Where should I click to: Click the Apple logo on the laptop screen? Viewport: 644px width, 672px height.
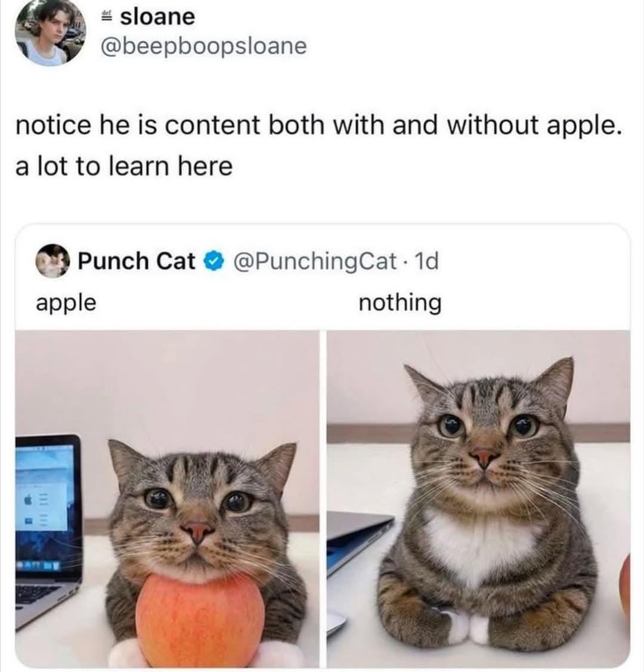28,499
